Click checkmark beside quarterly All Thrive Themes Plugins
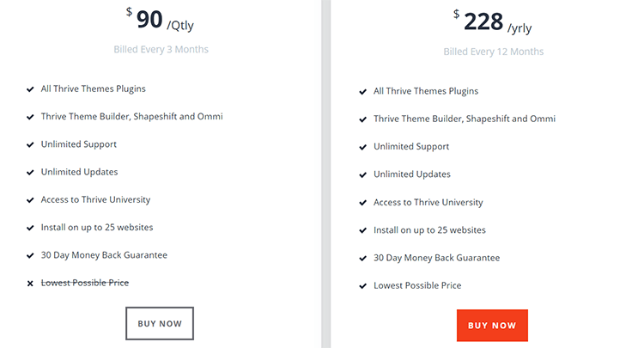The height and width of the screenshot is (348, 644). [30, 89]
